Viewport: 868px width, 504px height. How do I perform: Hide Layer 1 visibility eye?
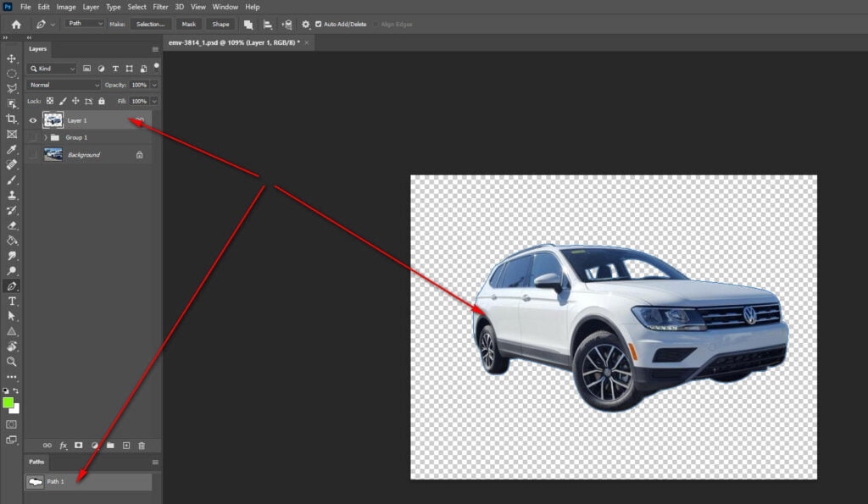tap(33, 120)
